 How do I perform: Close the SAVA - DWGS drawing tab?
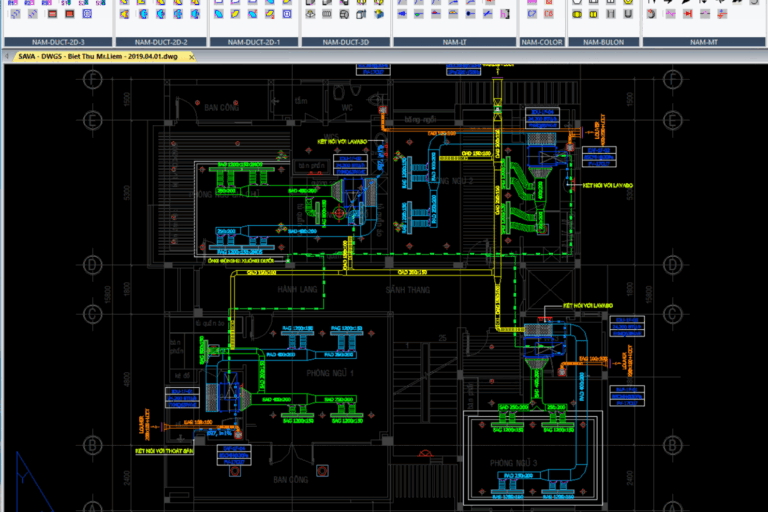192,57
